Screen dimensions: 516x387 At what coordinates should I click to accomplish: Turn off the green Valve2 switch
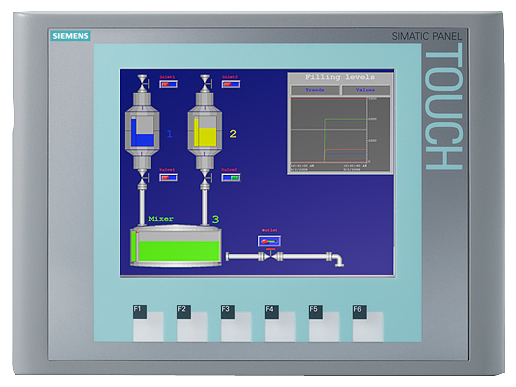(x=231, y=177)
